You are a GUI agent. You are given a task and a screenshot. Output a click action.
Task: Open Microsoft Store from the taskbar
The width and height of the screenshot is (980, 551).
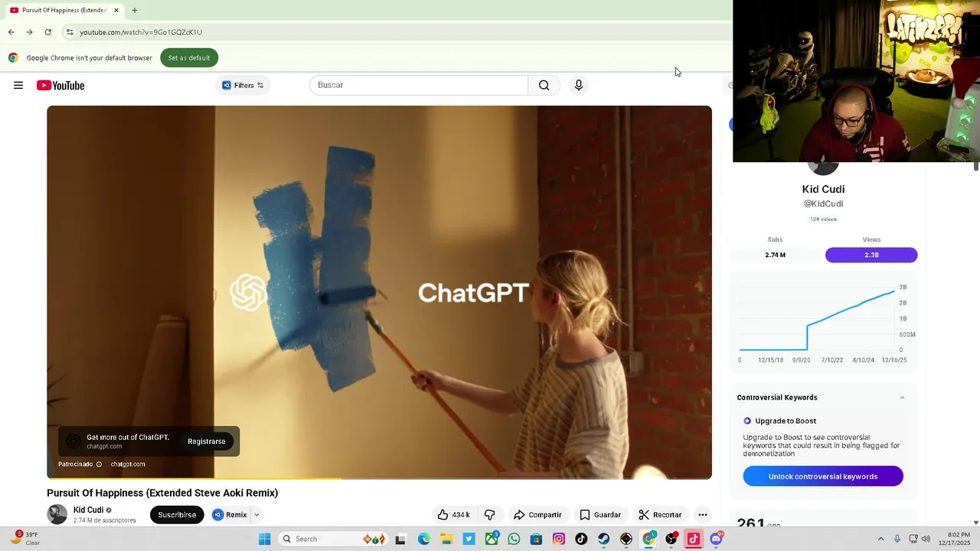[x=537, y=539]
